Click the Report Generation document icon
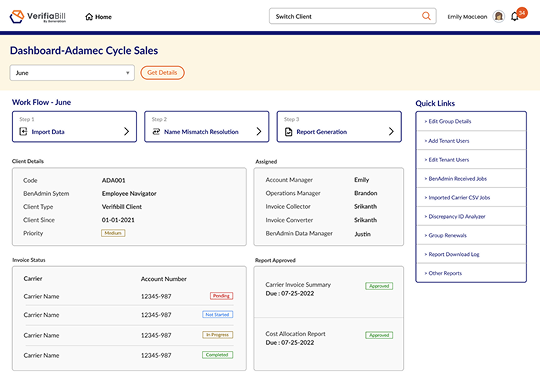 click(x=289, y=132)
